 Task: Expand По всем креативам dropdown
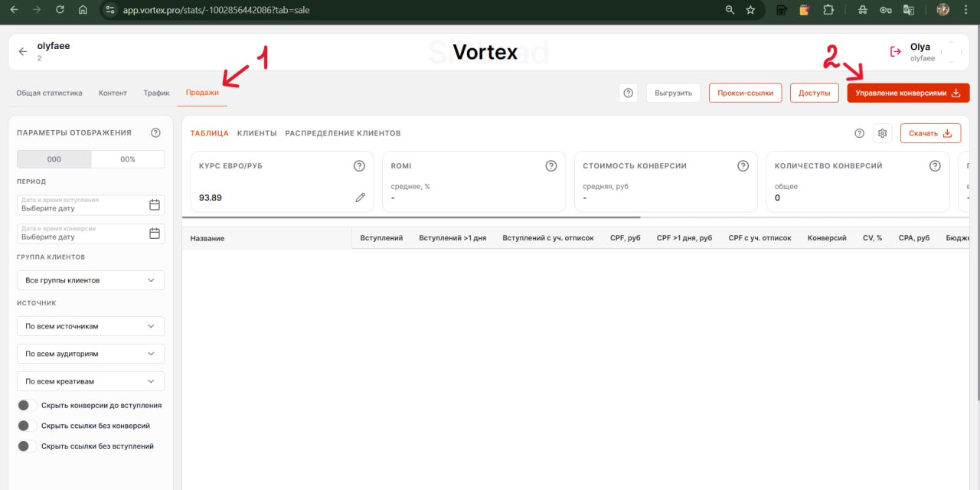pyautogui.click(x=90, y=381)
